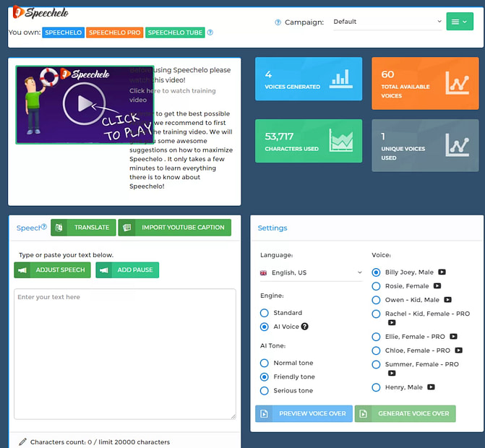Select Summer, Female - PRO voice

click(376, 364)
